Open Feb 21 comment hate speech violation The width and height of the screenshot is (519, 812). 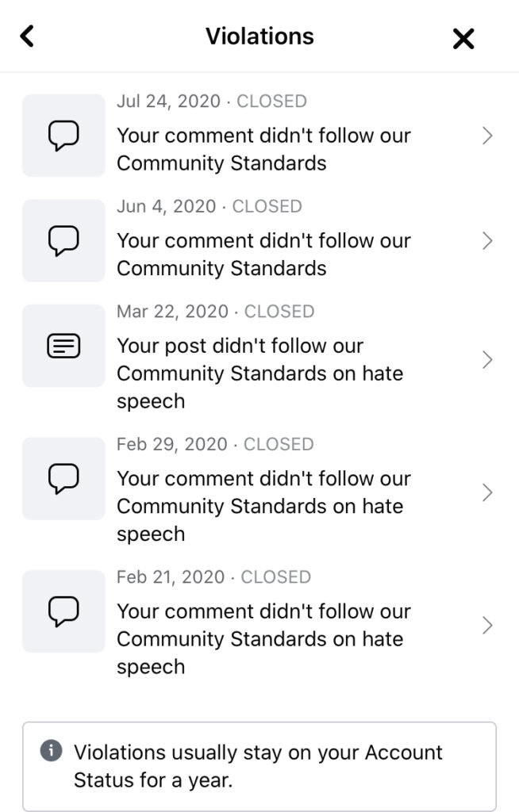pos(263,639)
